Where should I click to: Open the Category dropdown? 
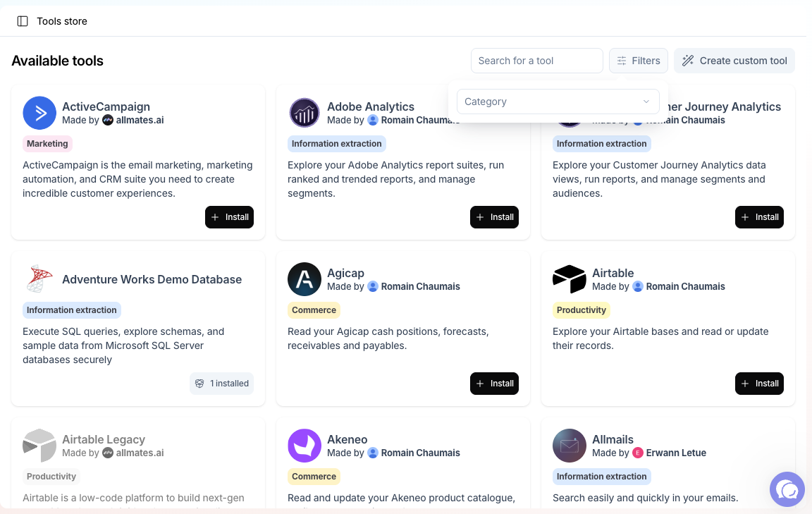pyautogui.click(x=558, y=102)
